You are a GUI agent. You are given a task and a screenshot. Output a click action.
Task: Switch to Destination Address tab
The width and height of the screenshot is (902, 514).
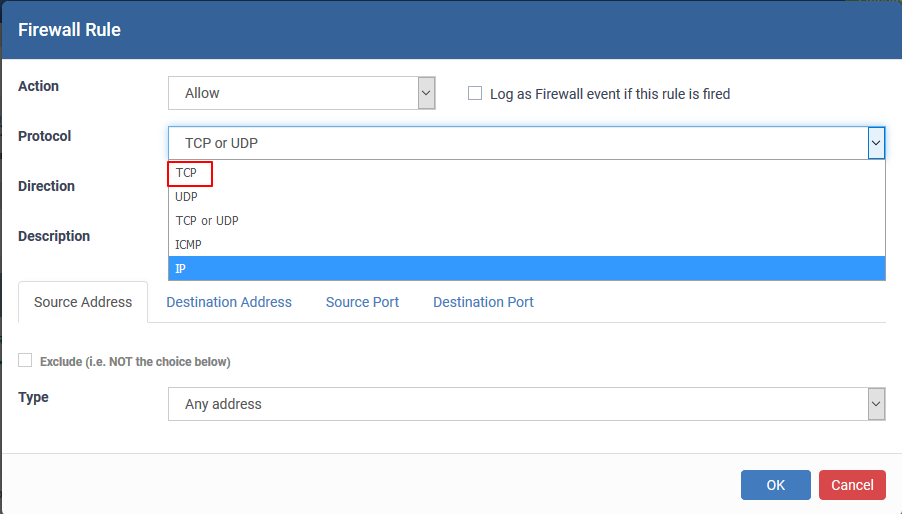point(229,302)
